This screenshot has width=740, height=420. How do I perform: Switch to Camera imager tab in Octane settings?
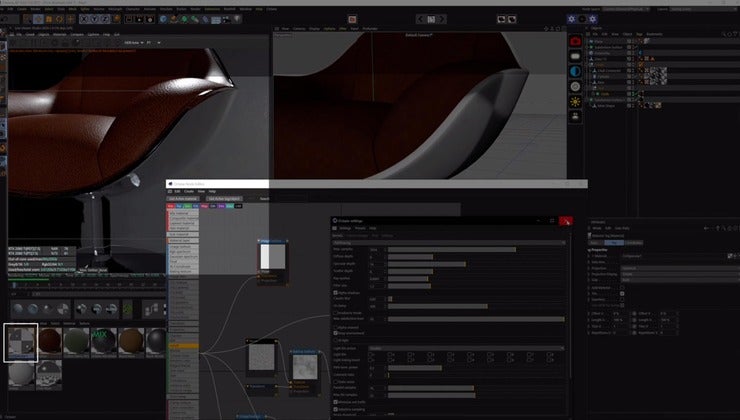(x=356, y=235)
